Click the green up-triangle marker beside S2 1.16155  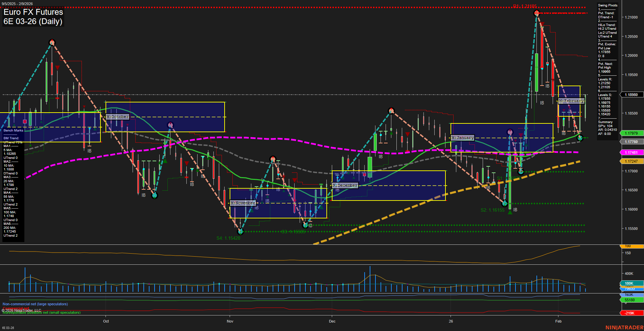pyautogui.click(x=510, y=213)
